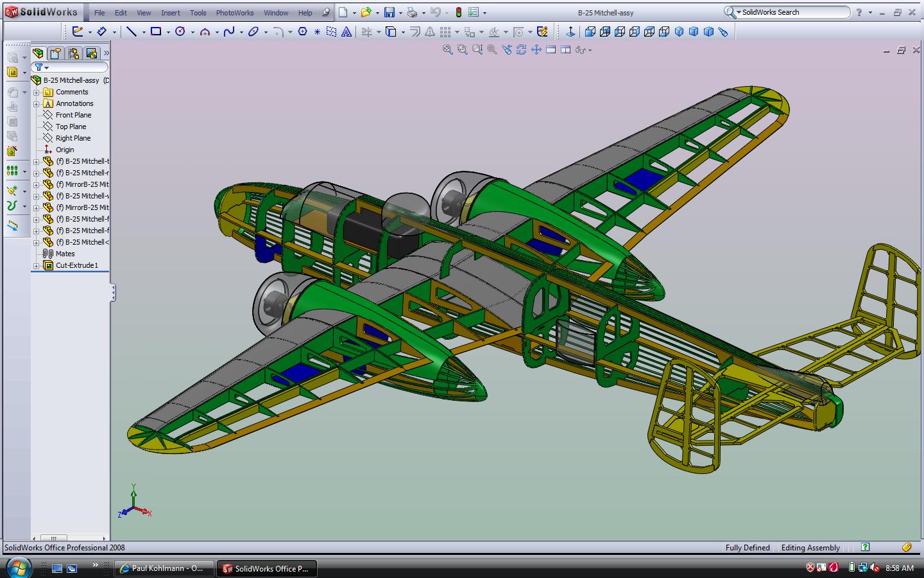Click the sketch Text tool
Viewport: 924px width, 578px height.
click(346, 31)
